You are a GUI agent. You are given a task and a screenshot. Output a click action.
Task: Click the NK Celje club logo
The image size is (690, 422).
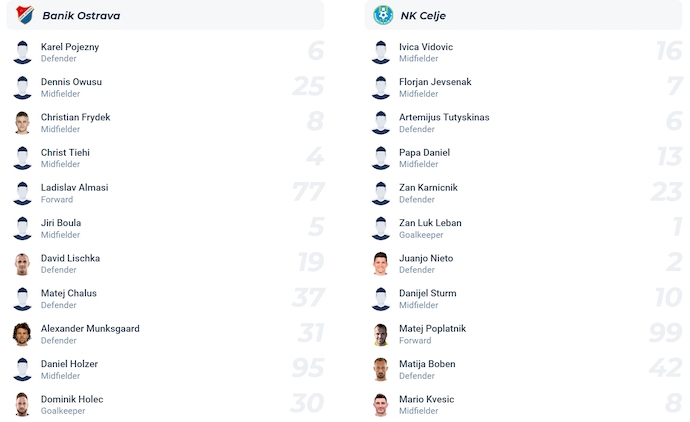pos(383,15)
